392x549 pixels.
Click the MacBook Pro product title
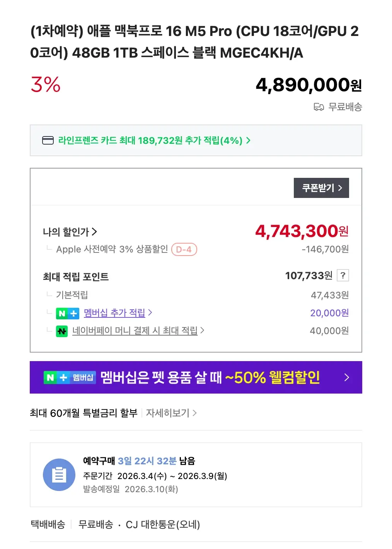tap(194, 42)
